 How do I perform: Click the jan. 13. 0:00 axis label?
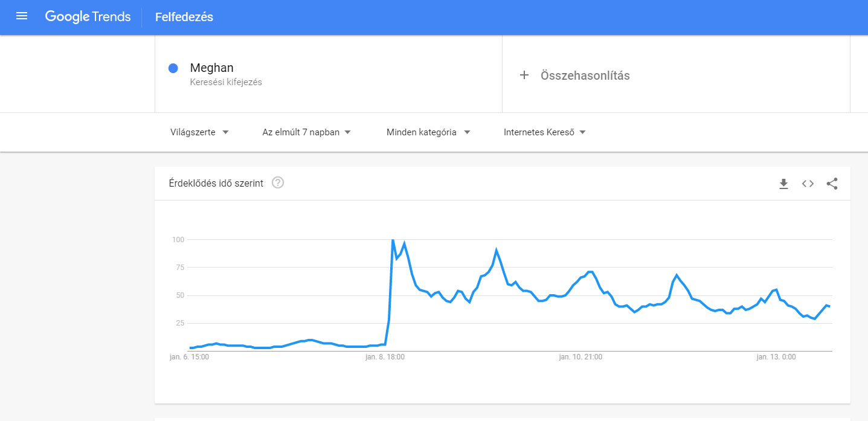point(776,357)
